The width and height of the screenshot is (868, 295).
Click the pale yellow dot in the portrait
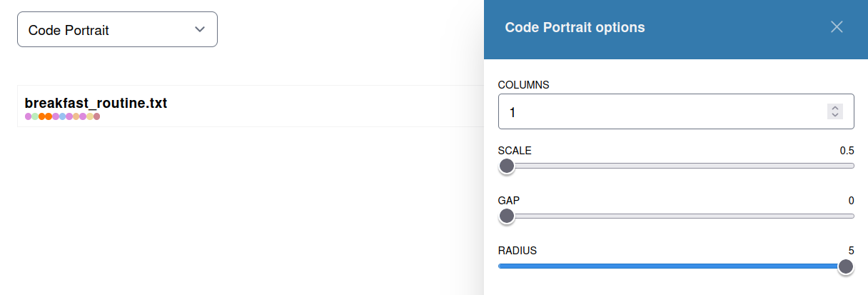90,116
